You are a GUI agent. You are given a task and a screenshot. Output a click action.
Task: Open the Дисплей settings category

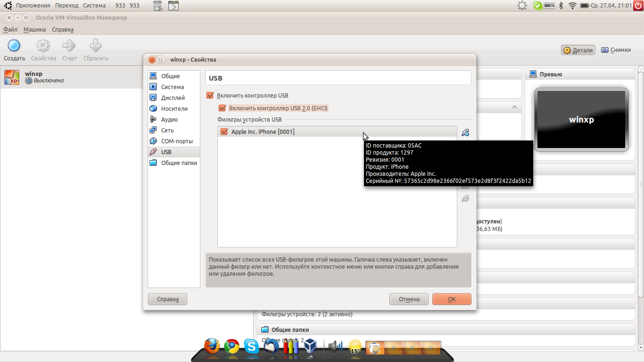pos(173,98)
